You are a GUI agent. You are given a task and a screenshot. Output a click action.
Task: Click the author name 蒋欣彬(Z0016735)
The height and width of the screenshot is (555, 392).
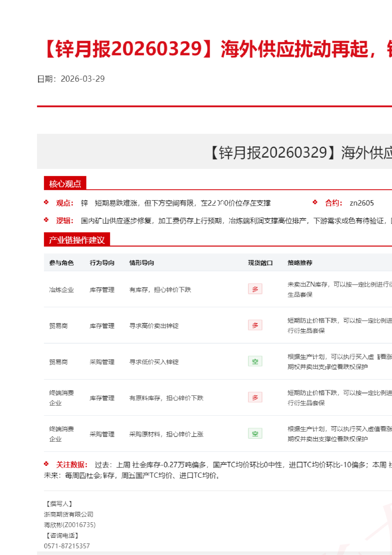[70, 525]
